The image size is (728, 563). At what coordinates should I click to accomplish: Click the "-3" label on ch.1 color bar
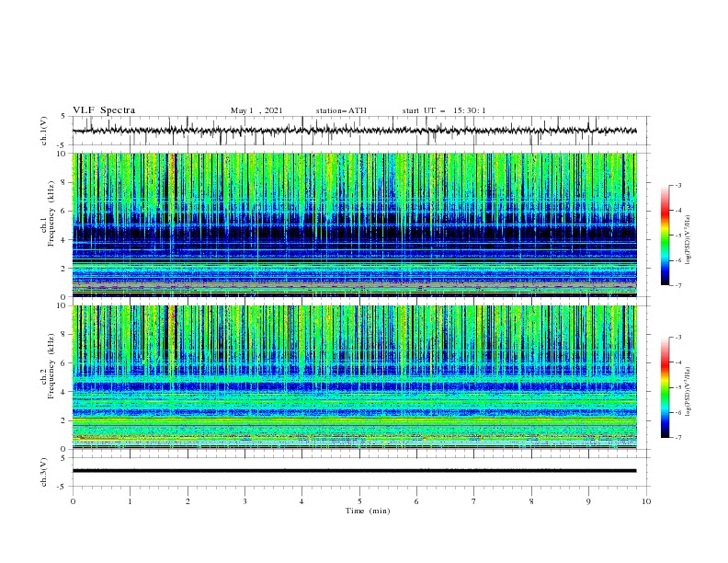(678, 185)
